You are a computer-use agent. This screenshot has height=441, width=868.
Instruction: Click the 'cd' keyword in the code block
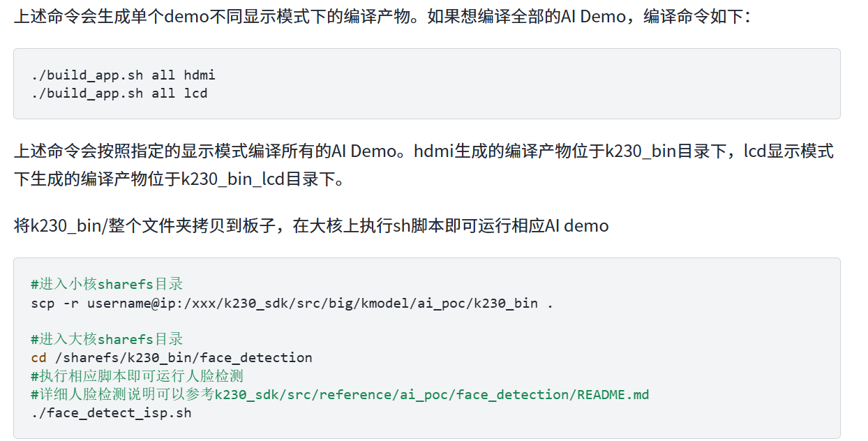pyautogui.click(x=38, y=357)
